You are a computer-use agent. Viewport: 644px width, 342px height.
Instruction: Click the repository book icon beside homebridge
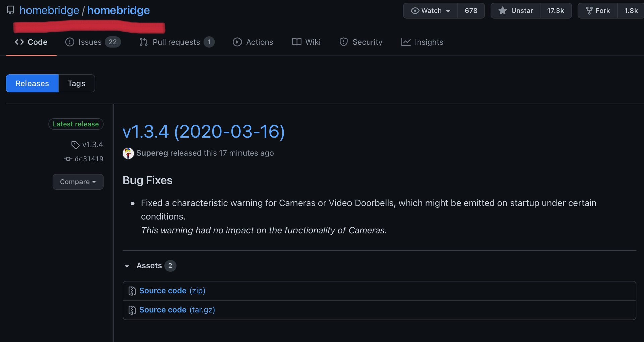pyautogui.click(x=10, y=10)
